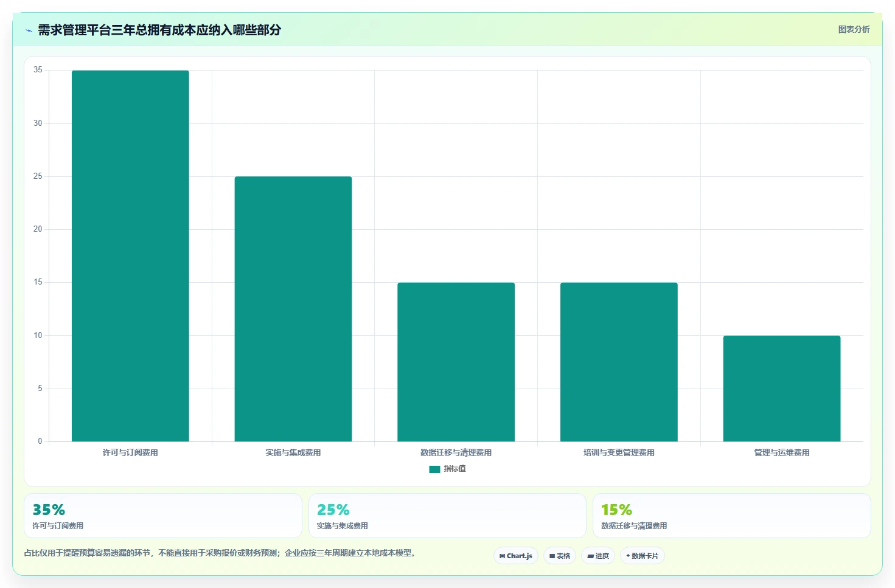The image size is (895, 588).
Task: Click the 图表分析 label in header
Action: coord(854,29)
